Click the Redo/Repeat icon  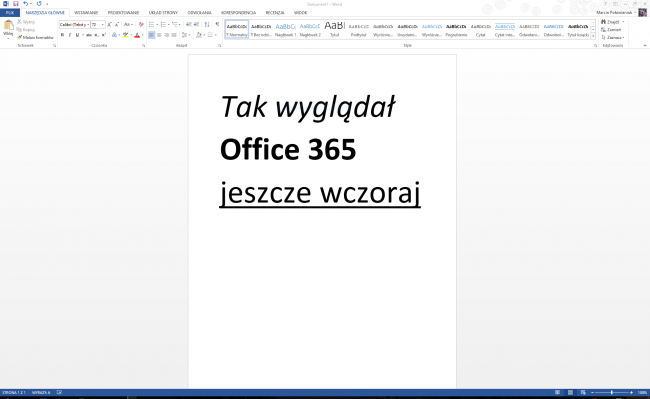(x=39, y=4)
